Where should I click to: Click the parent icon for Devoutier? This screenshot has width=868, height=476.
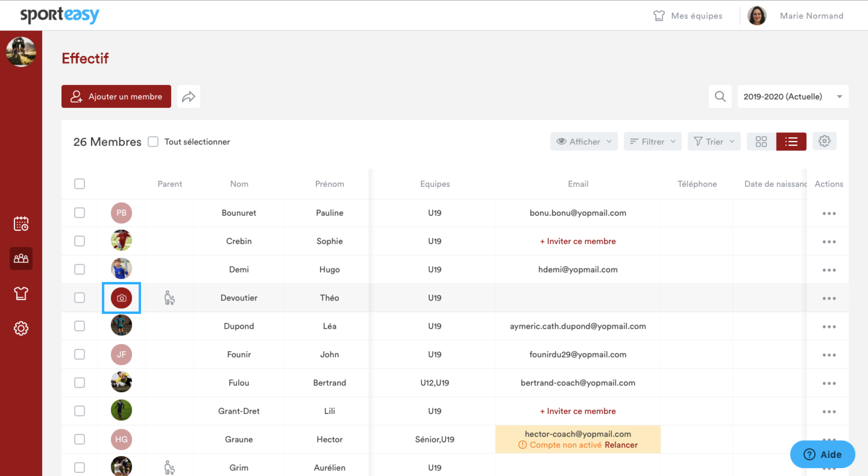[x=169, y=298]
